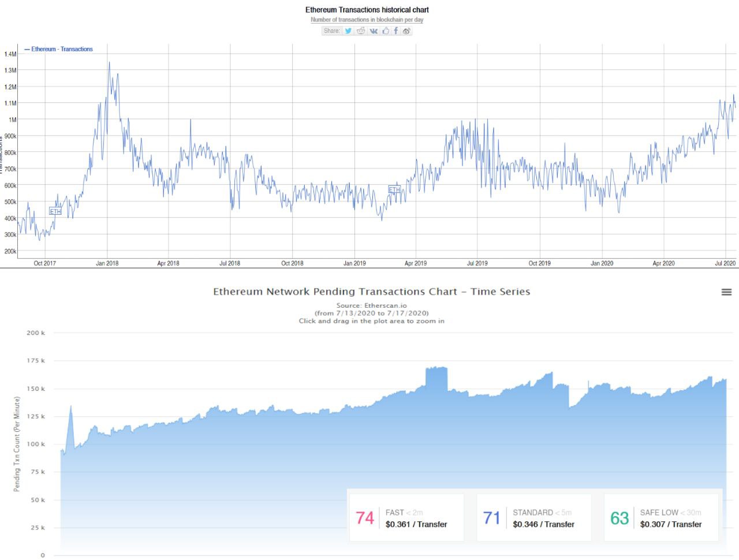Click the 'Jul 2018' x-axis label
Viewport: 739px width, 560px height.
[x=230, y=263]
